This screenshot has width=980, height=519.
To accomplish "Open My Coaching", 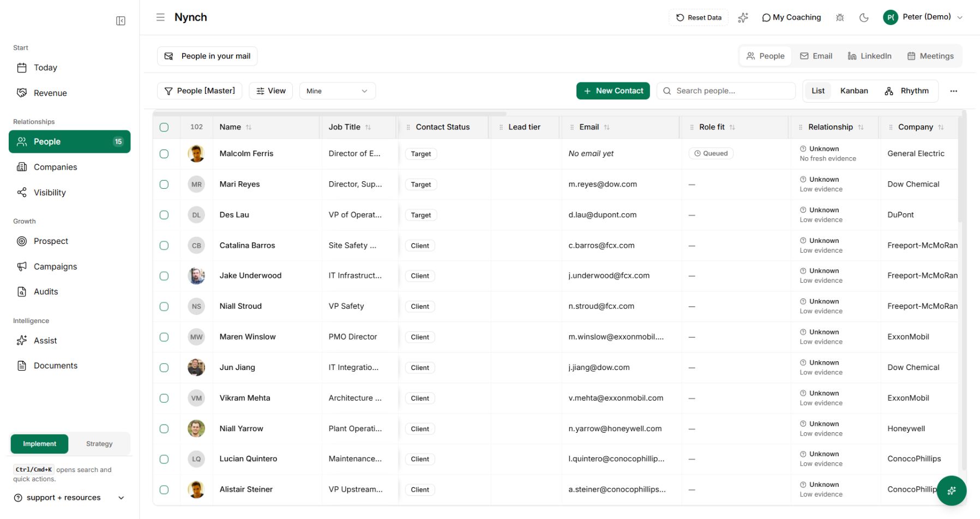I will point(791,17).
